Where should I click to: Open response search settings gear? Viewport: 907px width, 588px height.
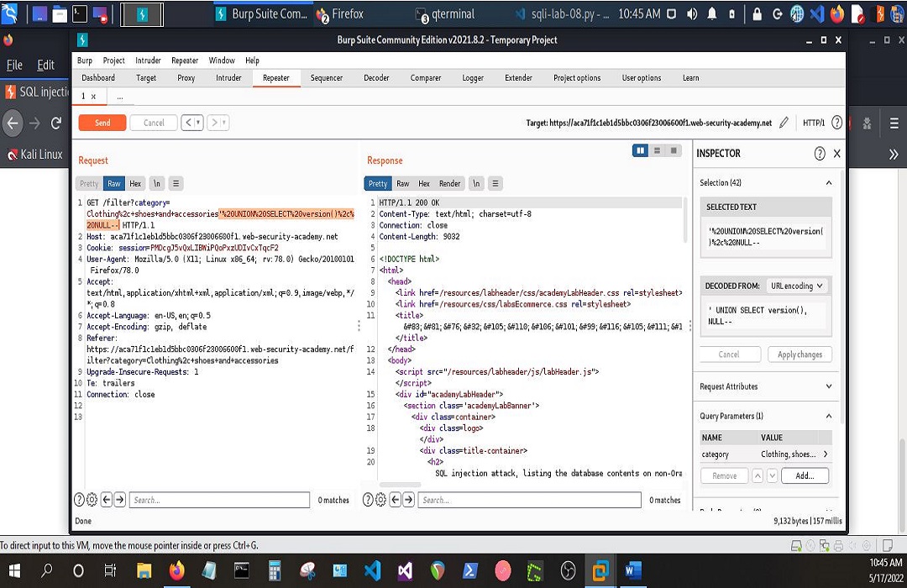[x=380, y=500]
